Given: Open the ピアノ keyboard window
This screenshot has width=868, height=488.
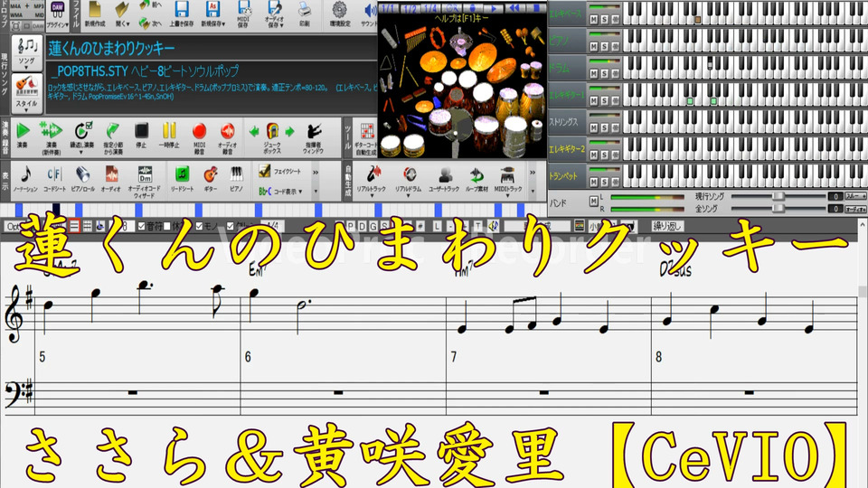Looking at the screenshot, I should point(236,179).
